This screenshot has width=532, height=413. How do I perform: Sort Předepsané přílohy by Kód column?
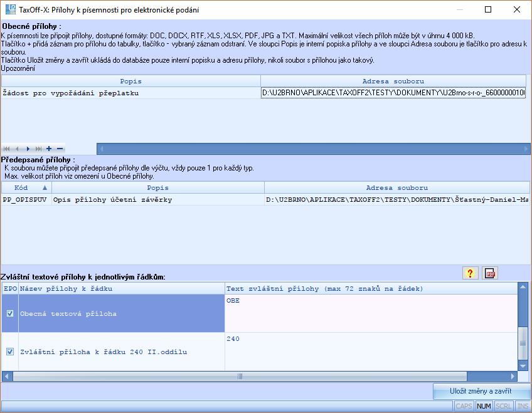click(26, 187)
